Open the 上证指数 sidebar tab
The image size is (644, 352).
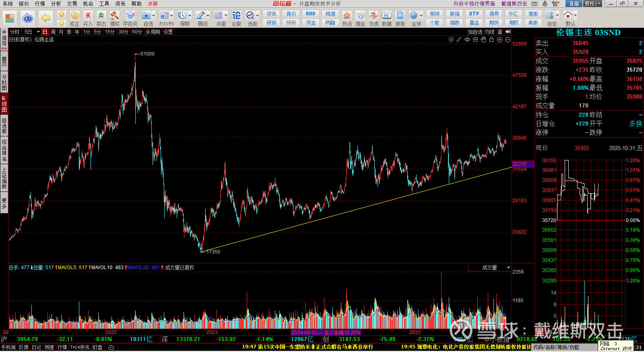4,178
